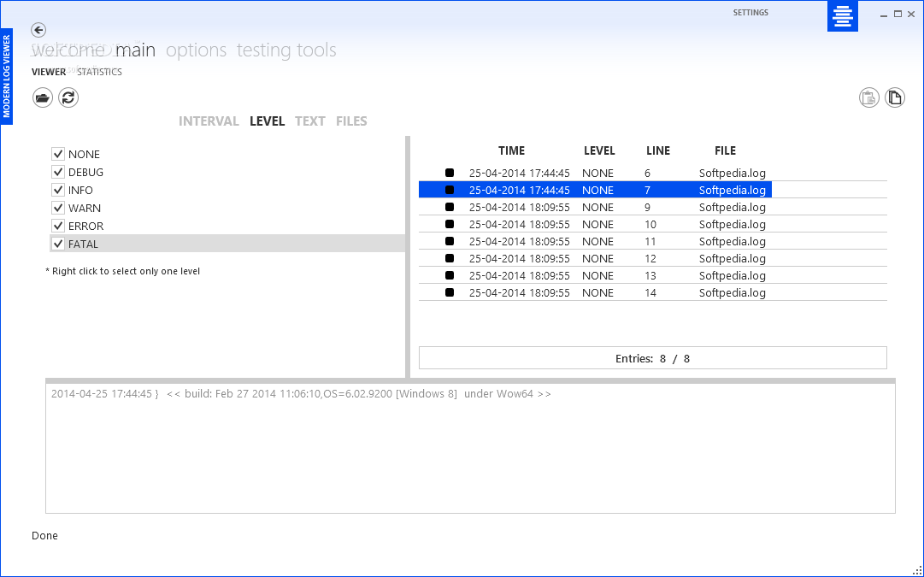This screenshot has width=924, height=577.
Task: Click the Done status text
Action: click(44, 535)
